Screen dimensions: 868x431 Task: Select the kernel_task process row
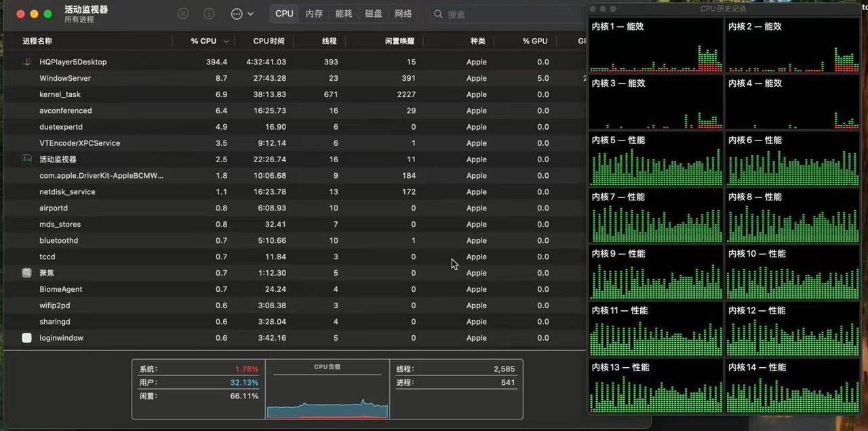(295, 94)
